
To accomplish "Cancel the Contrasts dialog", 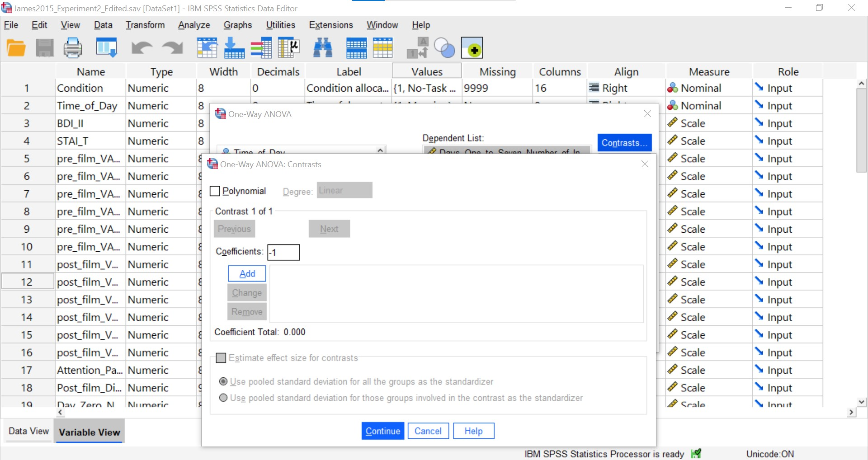I will pos(428,431).
